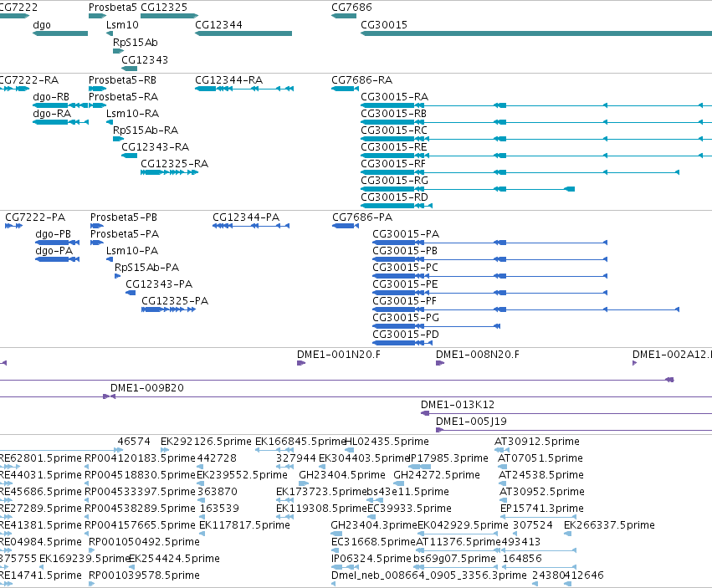Select the DME1-013K12 BAC label
Image resolution: width=712 pixels, height=588 pixels.
pos(458,405)
